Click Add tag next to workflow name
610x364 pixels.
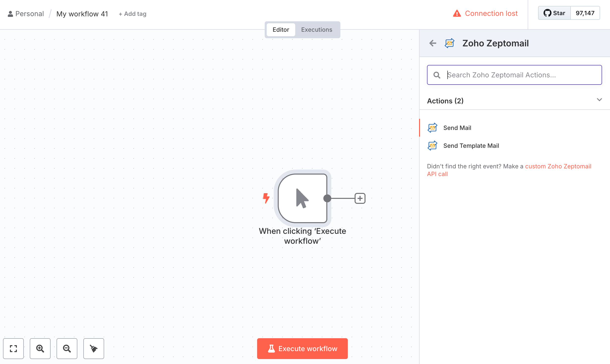pyautogui.click(x=133, y=14)
